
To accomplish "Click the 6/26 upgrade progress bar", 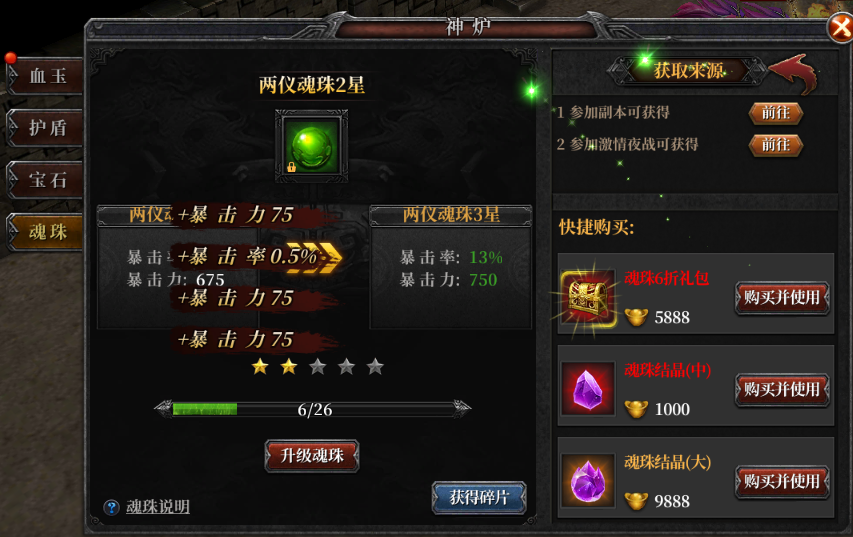I will [313, 409].
